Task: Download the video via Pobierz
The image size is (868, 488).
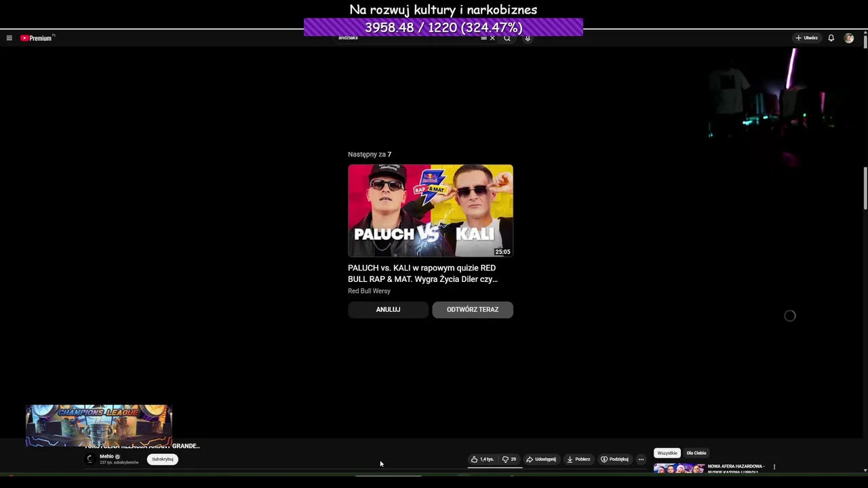Action: click(x=578, y=459)
